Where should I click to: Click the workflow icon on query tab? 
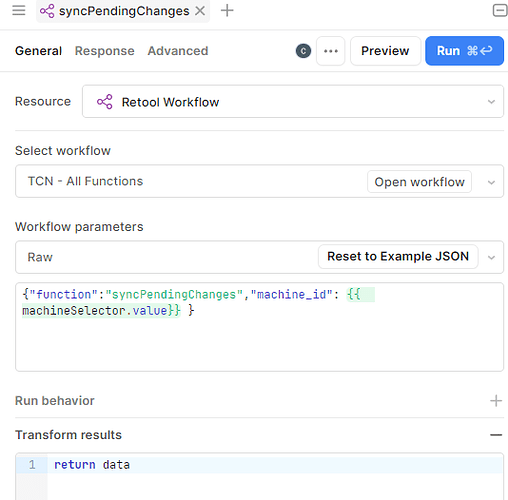(x=47, y=11)
